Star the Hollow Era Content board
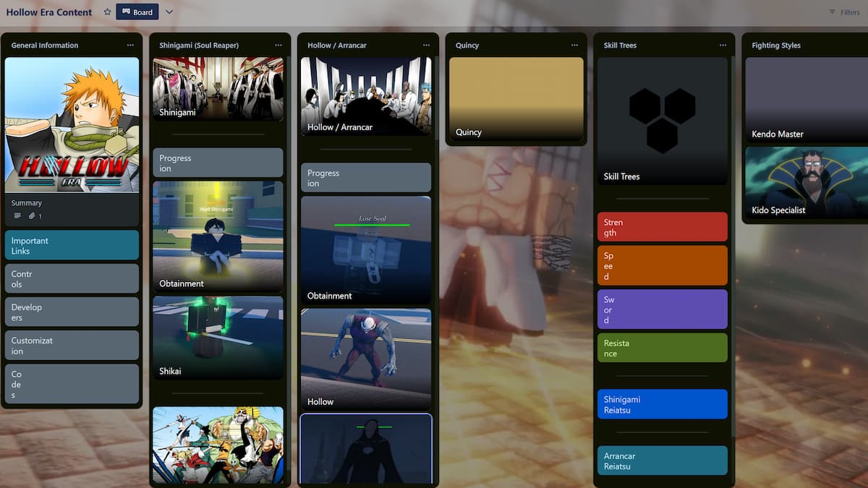 106,12
